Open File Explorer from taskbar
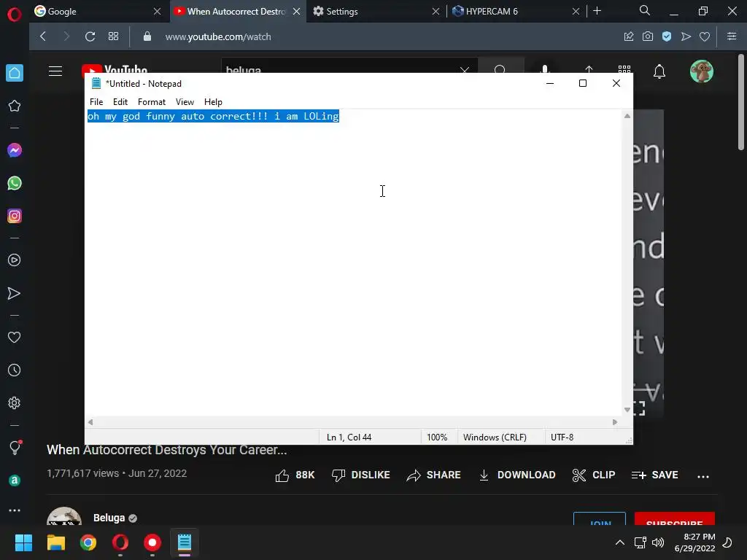This screenshot has height=560, width=747. click(55, 542)
